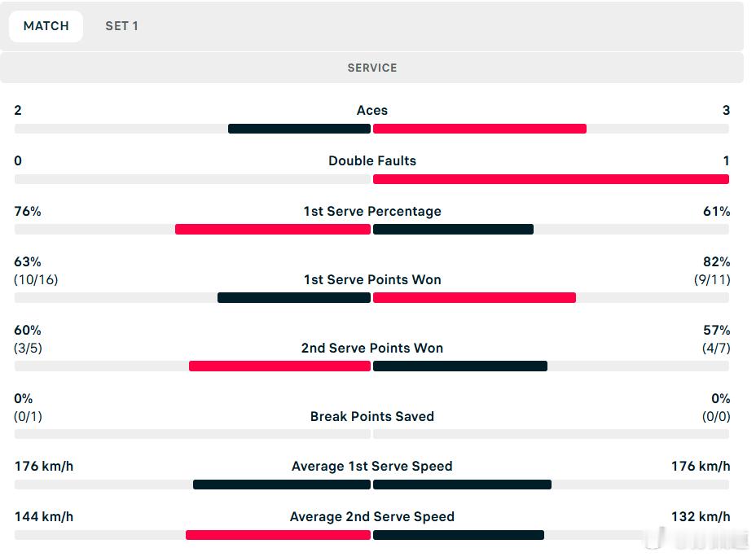Screen dimensions: 756x557
Task: Open the SET 1 tab
Action: (121, 26)
